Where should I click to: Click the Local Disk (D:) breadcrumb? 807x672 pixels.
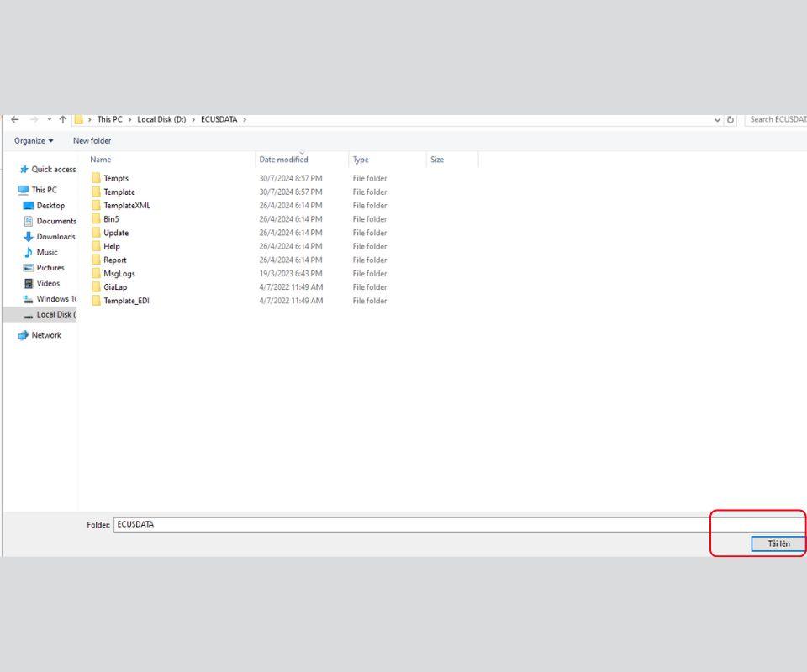tap(161, 119)
